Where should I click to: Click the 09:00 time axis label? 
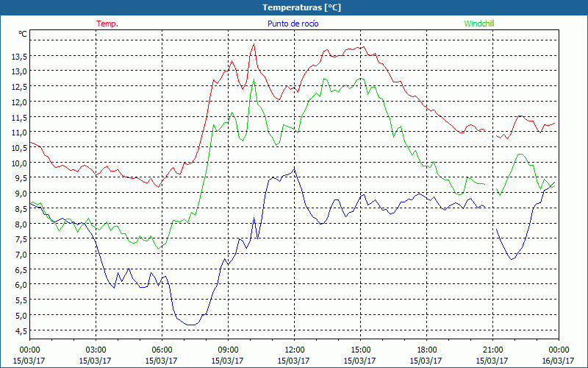tap(228, 350)
